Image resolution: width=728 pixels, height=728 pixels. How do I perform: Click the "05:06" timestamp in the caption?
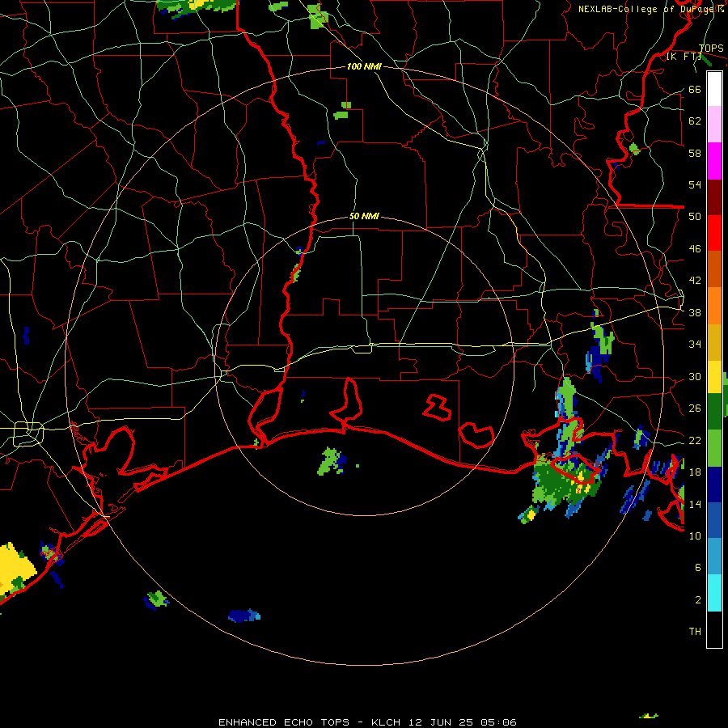[498, 722]
